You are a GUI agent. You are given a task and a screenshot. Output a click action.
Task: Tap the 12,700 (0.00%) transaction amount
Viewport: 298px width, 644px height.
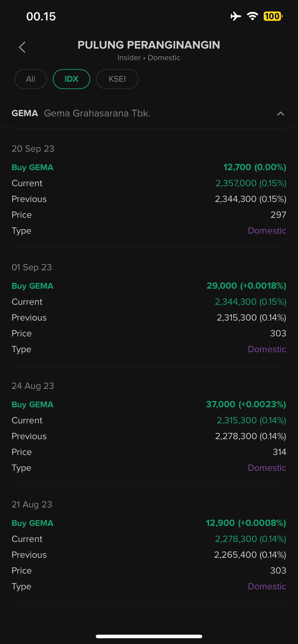point(254,167)
